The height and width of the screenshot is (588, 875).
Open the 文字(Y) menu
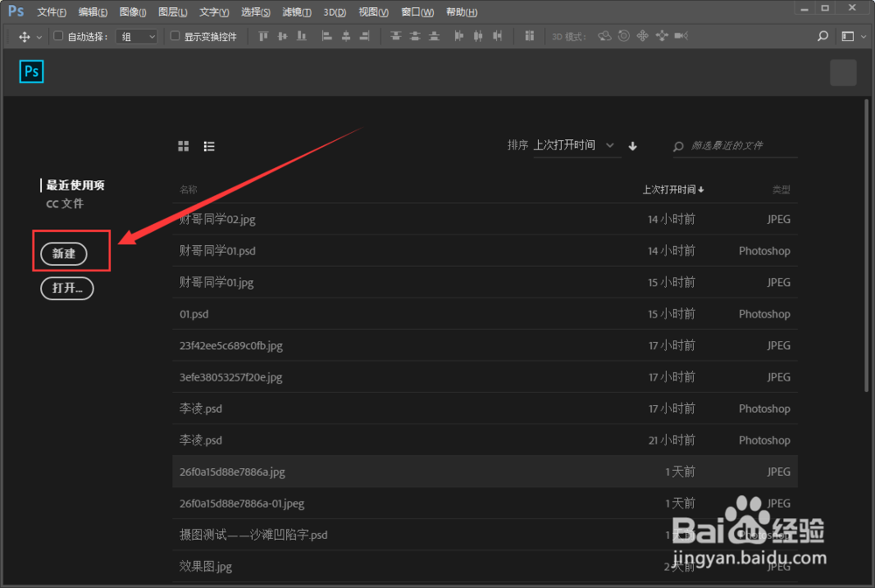click(214, 11)
